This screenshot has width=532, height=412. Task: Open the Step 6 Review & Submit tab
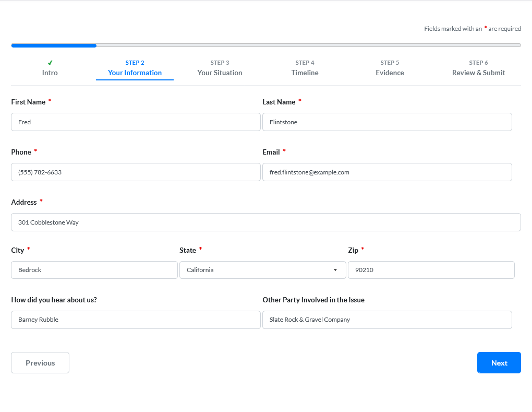(x=478, y=68)
